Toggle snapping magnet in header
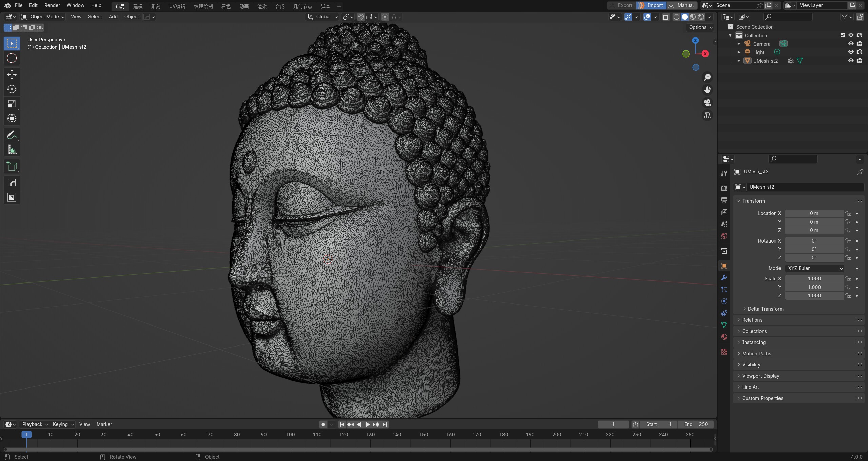868x461 pixels. tap(361, 17)
